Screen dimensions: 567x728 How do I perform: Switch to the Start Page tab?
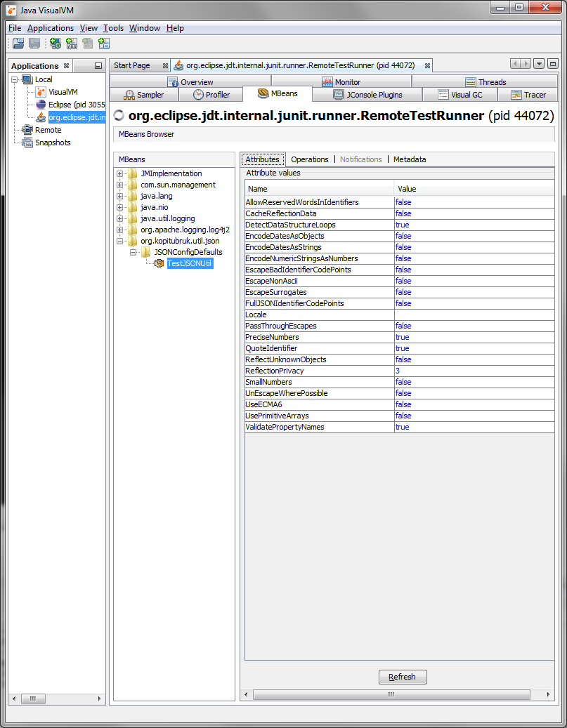[132, 65]
